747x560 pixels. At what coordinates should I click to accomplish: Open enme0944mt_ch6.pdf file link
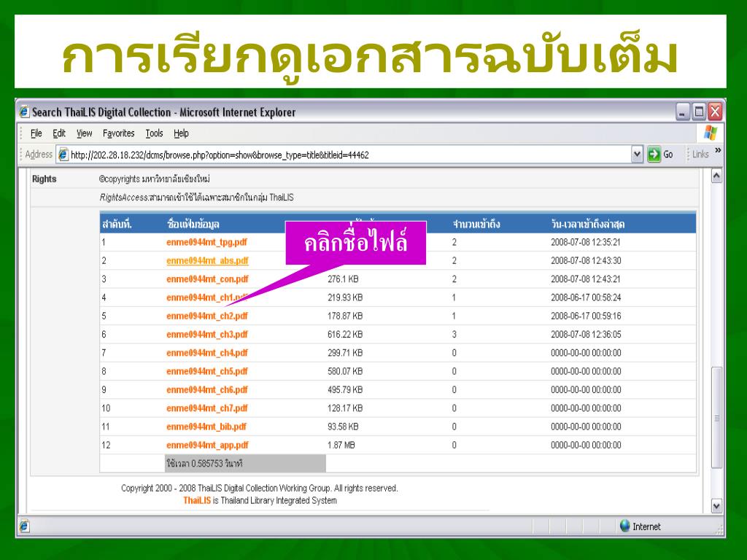coord(207,389)
